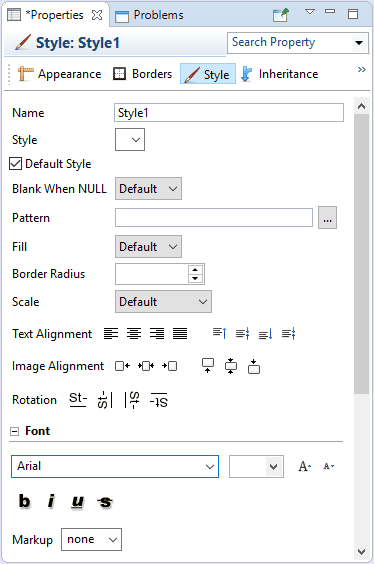Click the Name field containing Style1

coord(229,113)
